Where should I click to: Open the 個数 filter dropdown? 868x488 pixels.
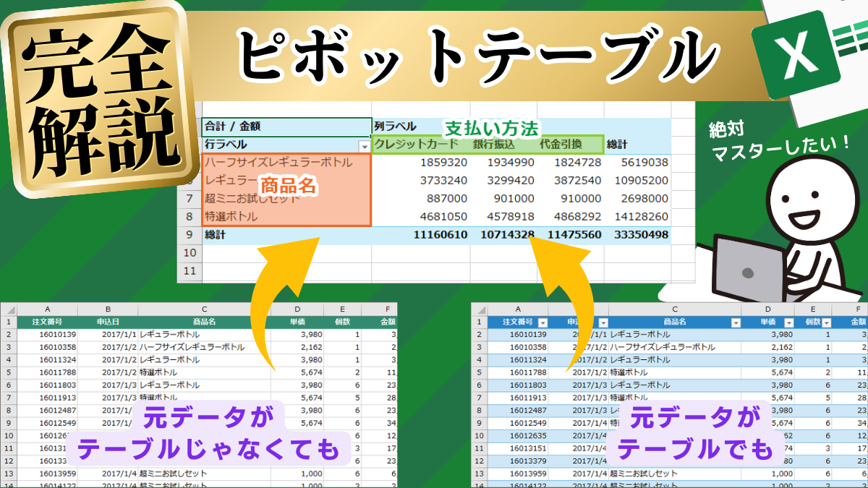click(x=826, y=321)
